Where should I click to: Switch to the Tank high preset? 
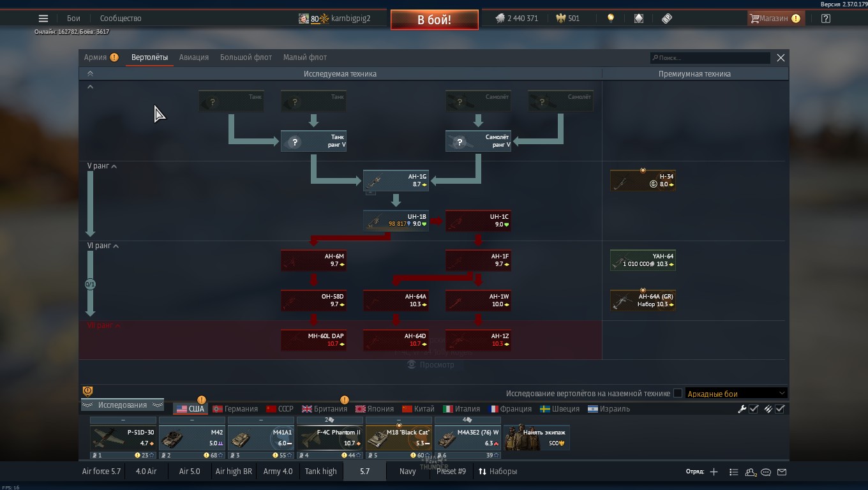(x=320, y=471)
